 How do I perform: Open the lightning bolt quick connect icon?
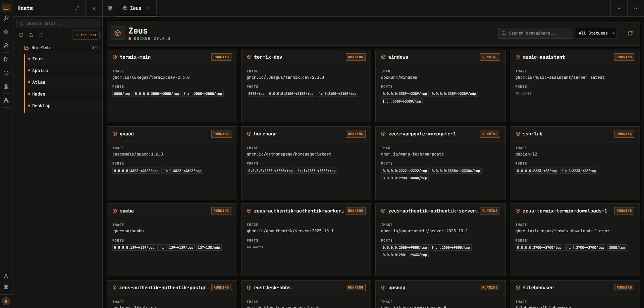pos(6,32)
